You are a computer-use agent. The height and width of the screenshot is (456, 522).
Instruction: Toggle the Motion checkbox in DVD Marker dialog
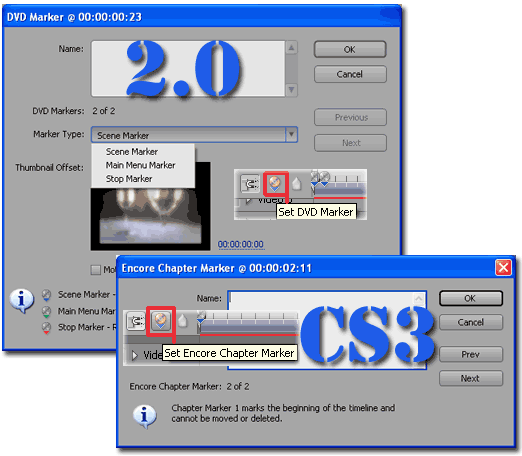[96, 270]
